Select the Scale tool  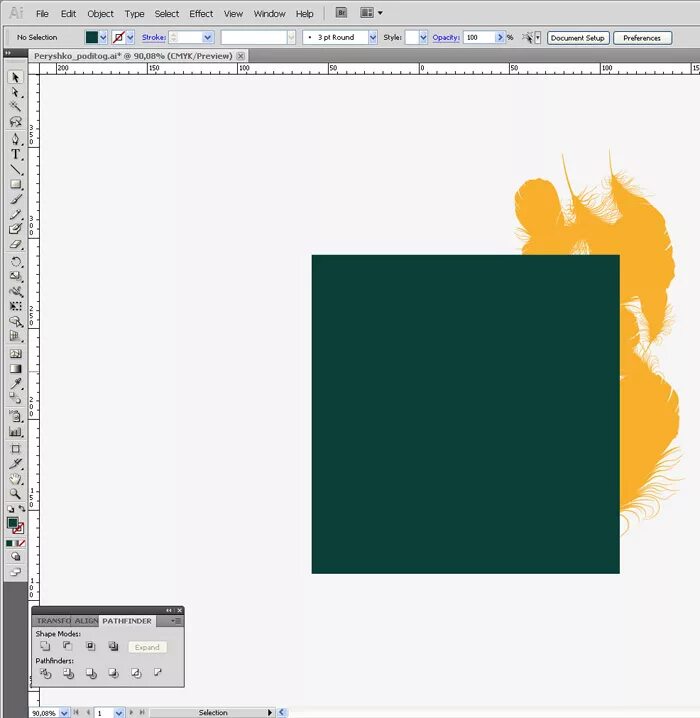pos(15,277)
